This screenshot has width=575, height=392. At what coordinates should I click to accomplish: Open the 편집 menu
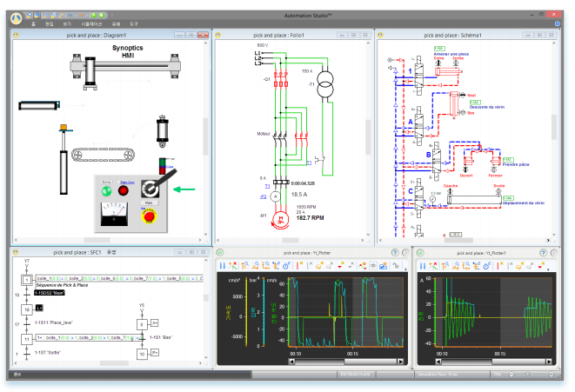50,24
